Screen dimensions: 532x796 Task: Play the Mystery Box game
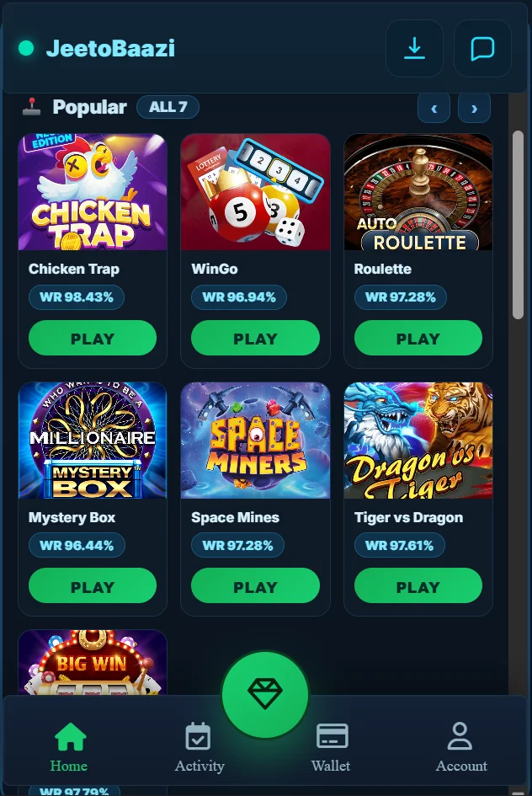click(93, 586)
